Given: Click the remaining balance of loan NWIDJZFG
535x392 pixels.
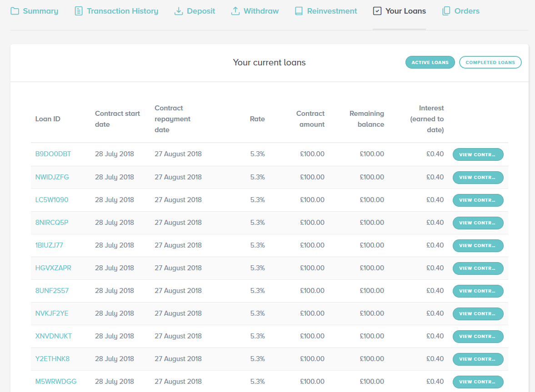Looking at the screenshot, I should 372,177.
